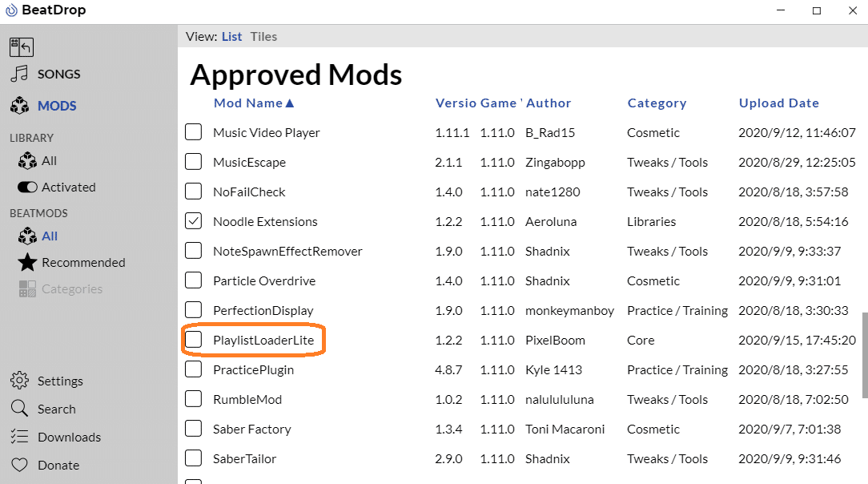Open the Settings gear icon
This screenshot has width=868, height=484.
click(19, 381)
